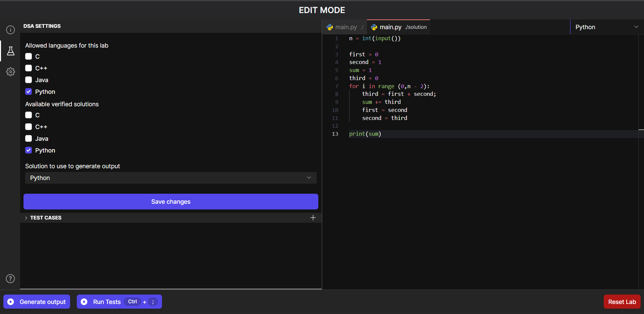Viewport: 644px width, 314px height.
Task: Click the Python file icon on solution tab
Action: coord(374,27)
